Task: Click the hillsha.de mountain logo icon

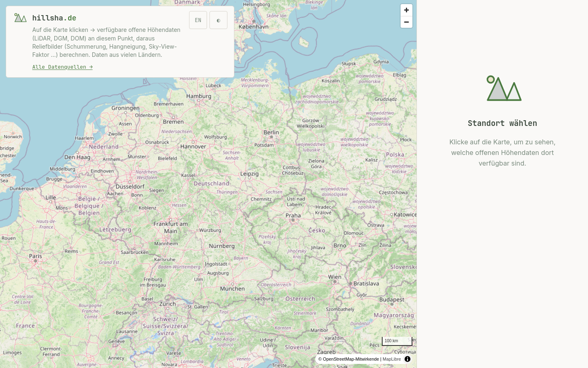Action: [20, 18]
